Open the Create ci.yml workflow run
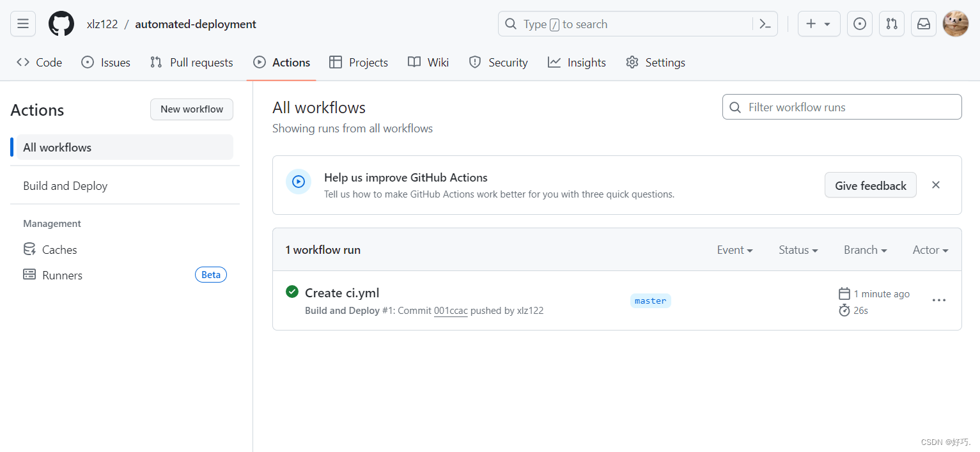Image resolution: width=980 pixels, height=452 pixels. [342, 293]
